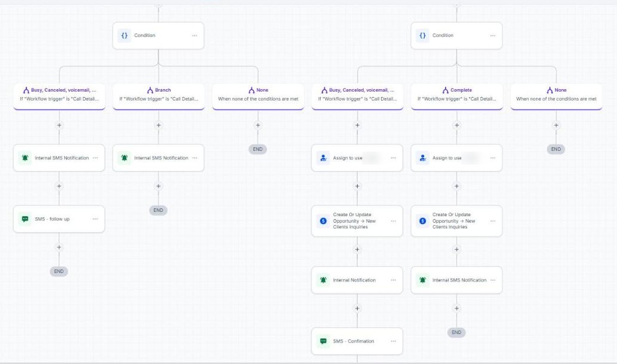Click END marker in the Complete column
Image resolution: width=617 pixels, height=364 pixels.
(456, 332)
